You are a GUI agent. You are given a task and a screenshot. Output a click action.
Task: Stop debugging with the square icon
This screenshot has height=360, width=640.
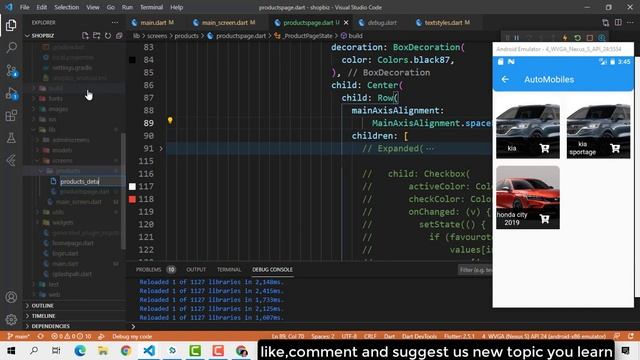589,38
